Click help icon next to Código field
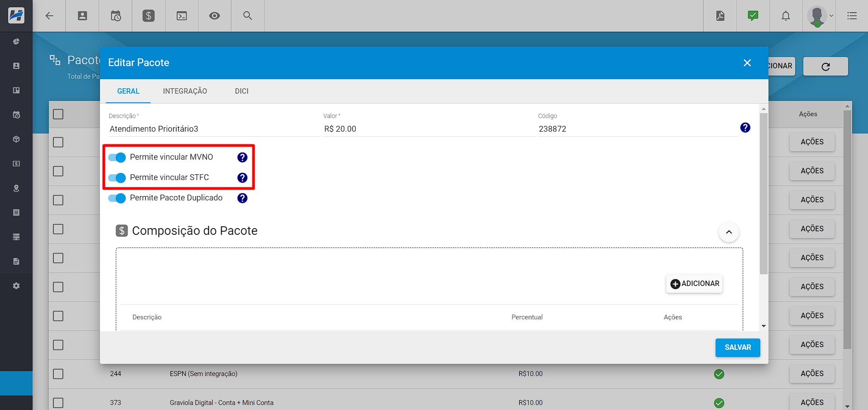 click(x=745, y=128)
